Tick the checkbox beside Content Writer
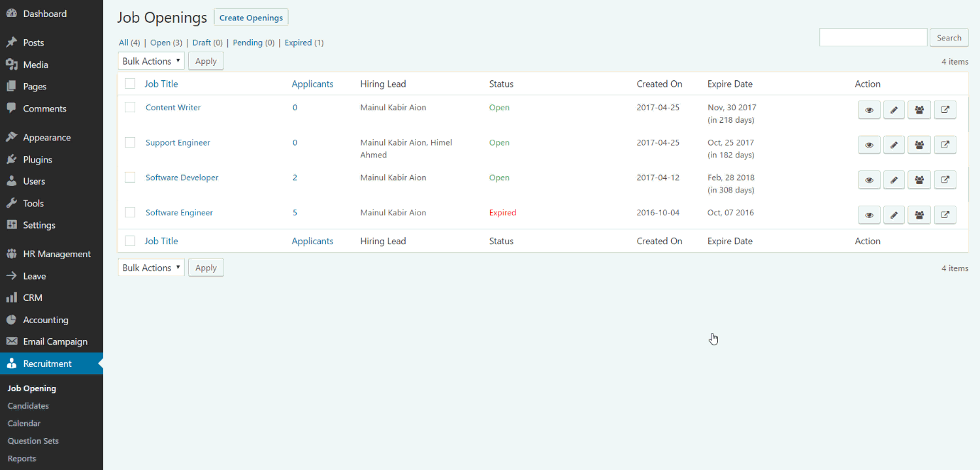Image resolution: width=980 pixels, height=470 pixels. click(129, 106)
